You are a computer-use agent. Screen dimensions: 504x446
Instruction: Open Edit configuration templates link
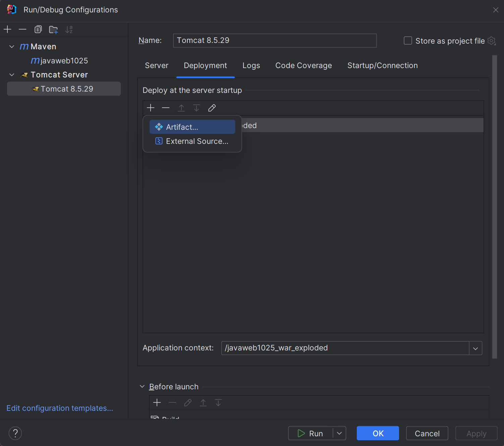click(x=60, y=408)
